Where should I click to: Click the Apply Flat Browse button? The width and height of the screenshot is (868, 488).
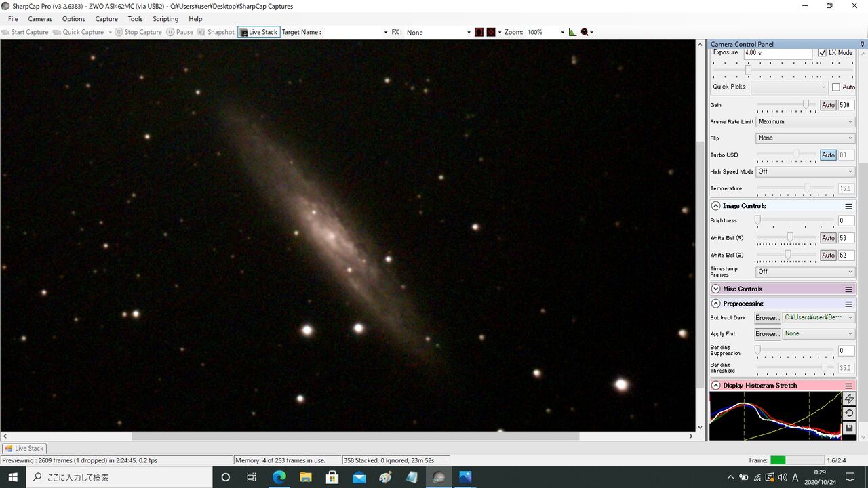point(768,333)
